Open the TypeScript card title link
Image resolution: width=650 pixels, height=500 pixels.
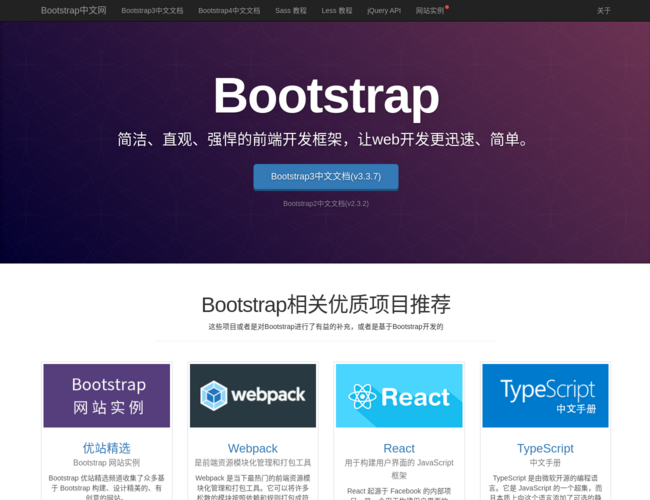tap(546, 448)
